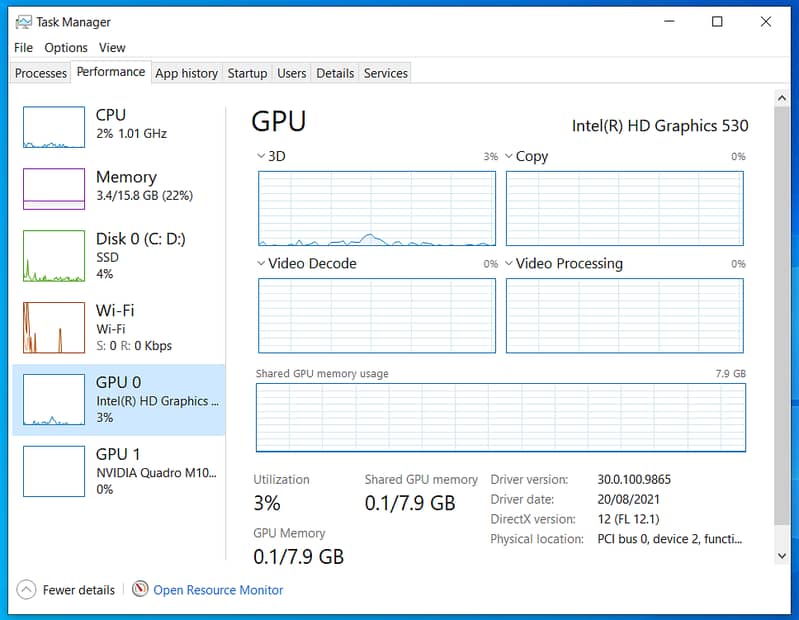This screenshot has height=620, width=799.
Task: Click the Shared GPU memory usage graph
Action: [501, 416]
